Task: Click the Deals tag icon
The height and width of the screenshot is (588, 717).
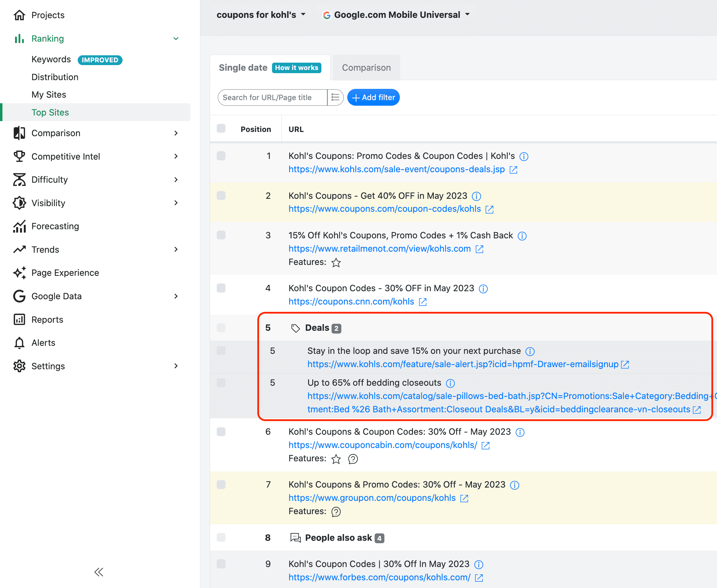Action: point(295,328)
